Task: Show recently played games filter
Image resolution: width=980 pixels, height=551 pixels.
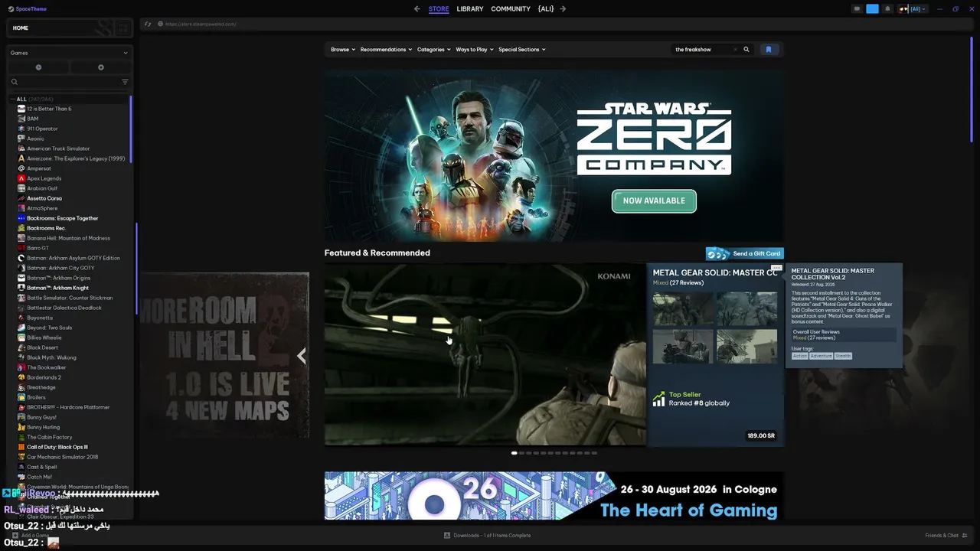Action: 38,67
